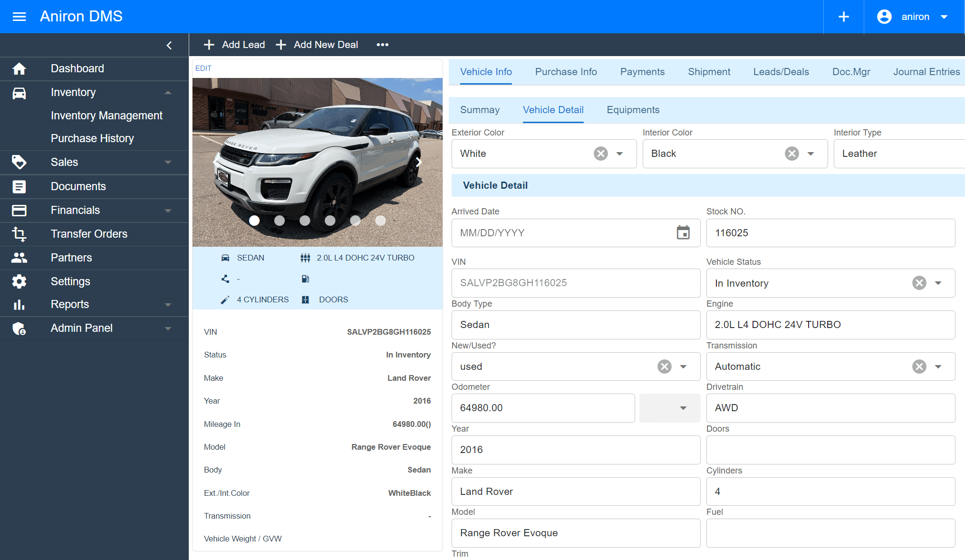The height and width of the screenshot is (560, 965).
Task: Expand the Sales menu section
Action: pos(168,162)
